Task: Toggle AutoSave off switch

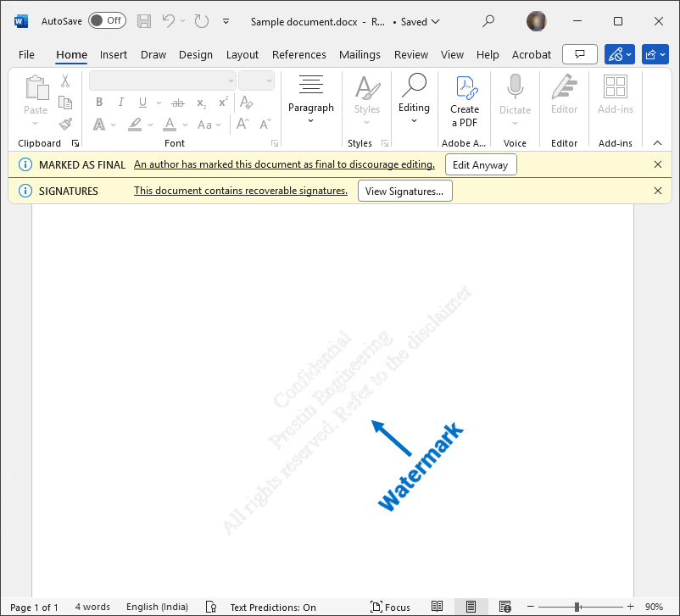Action: (107, 19)
